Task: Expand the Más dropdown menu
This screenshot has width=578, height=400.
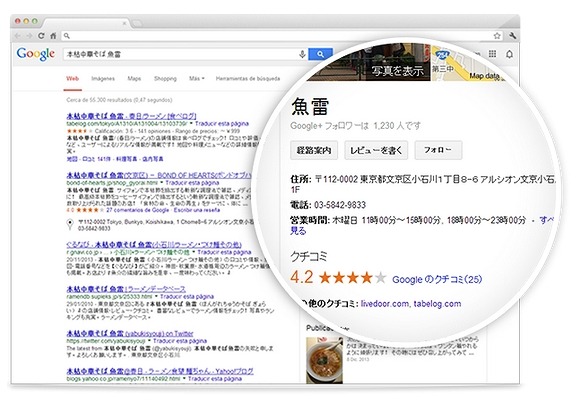Action: coord(196,79)
